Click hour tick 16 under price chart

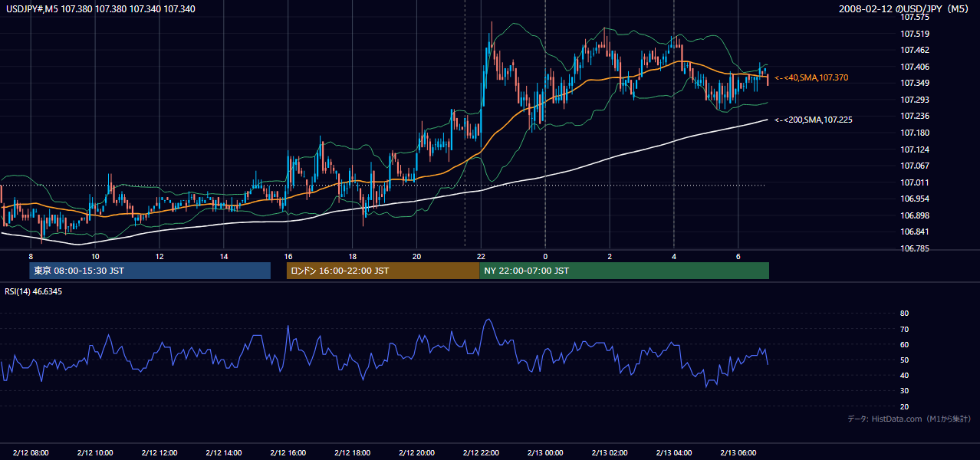(x=288, y=256)
